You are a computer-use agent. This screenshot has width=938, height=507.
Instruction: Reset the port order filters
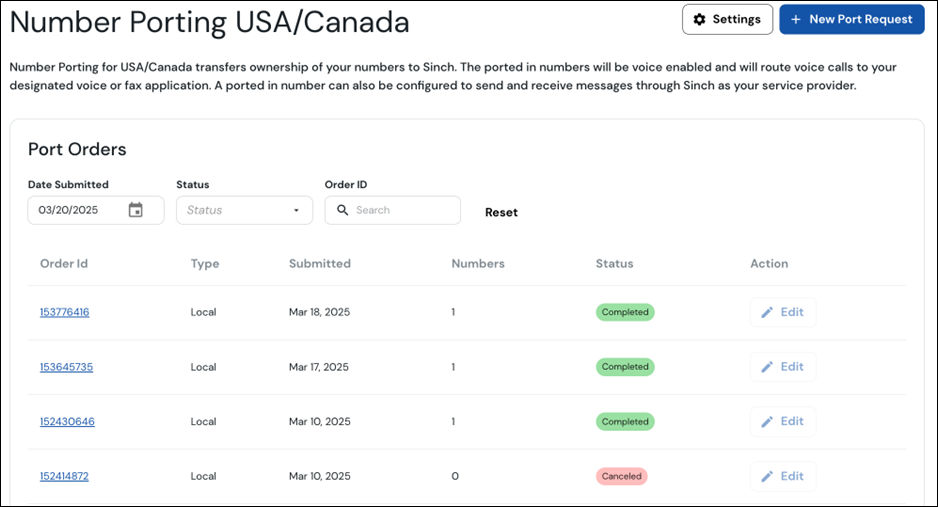click(501, 212)
